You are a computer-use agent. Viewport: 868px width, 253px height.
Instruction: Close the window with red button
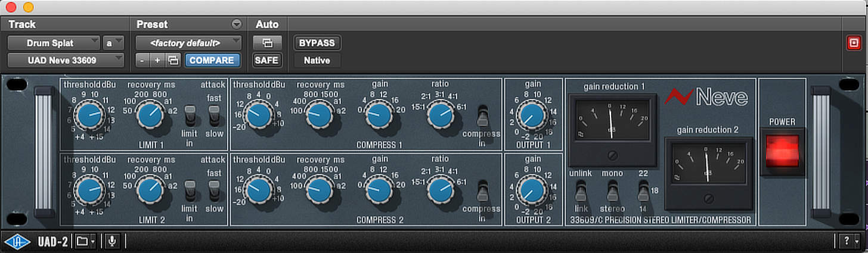[x=11, y=8]
